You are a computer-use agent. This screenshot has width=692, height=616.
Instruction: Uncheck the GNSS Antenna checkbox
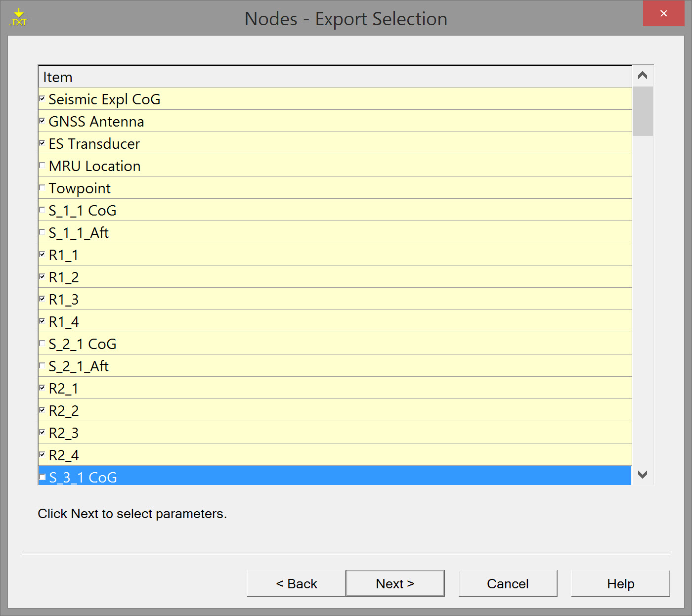point(42,121)
